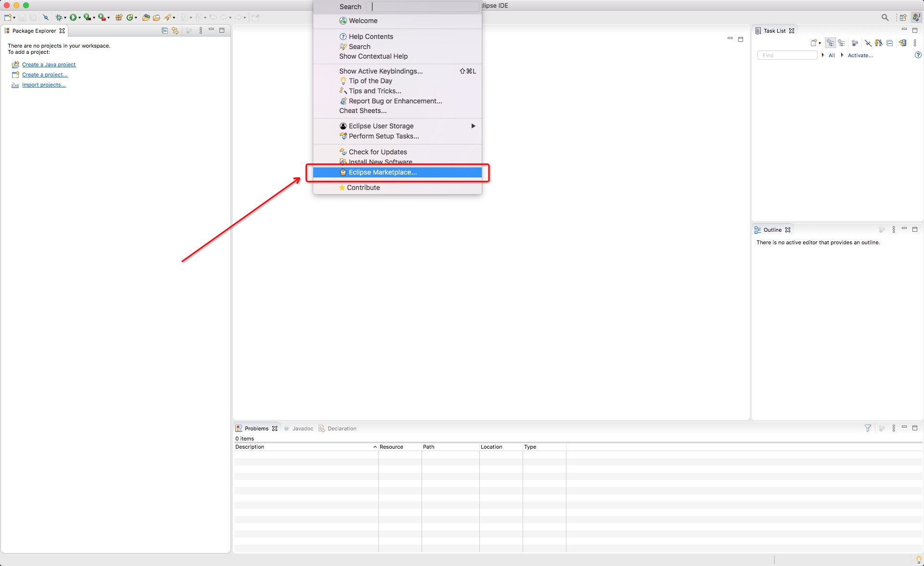Select Tip of the Day menu item
This screenshot has height=566, width=924.
click(398, 81)
